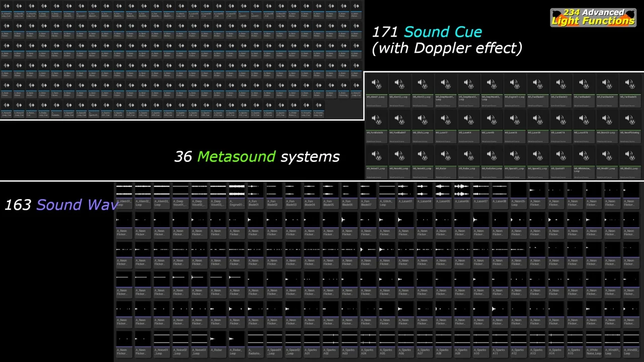Click the 234 Advanced Light Functions logo
The image size is (644, 362).
pos(593,17)
